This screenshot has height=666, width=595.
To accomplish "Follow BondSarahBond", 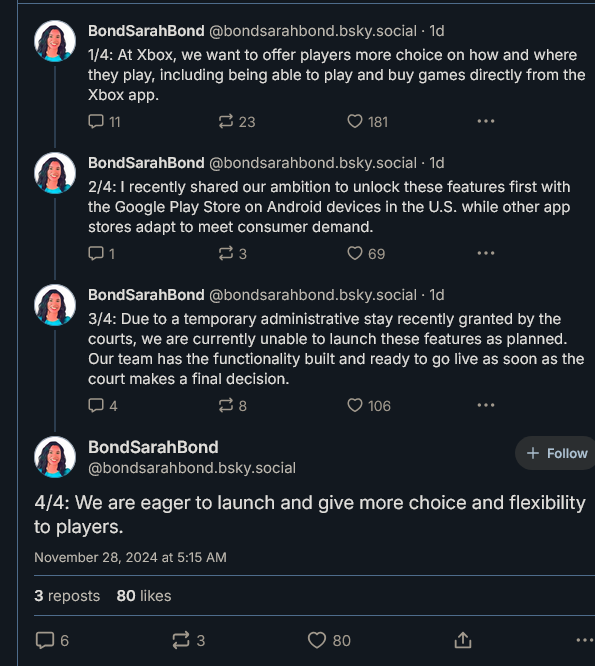I will 556,453.
